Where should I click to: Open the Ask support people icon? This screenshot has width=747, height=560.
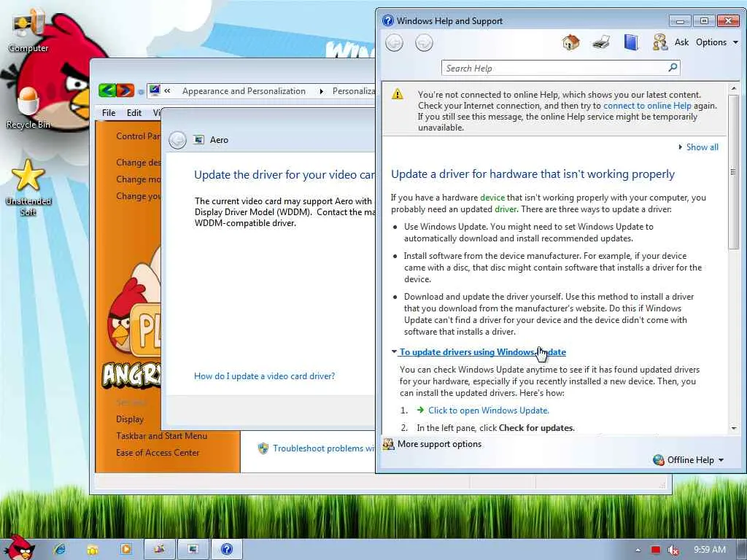[x=659, y=42]
